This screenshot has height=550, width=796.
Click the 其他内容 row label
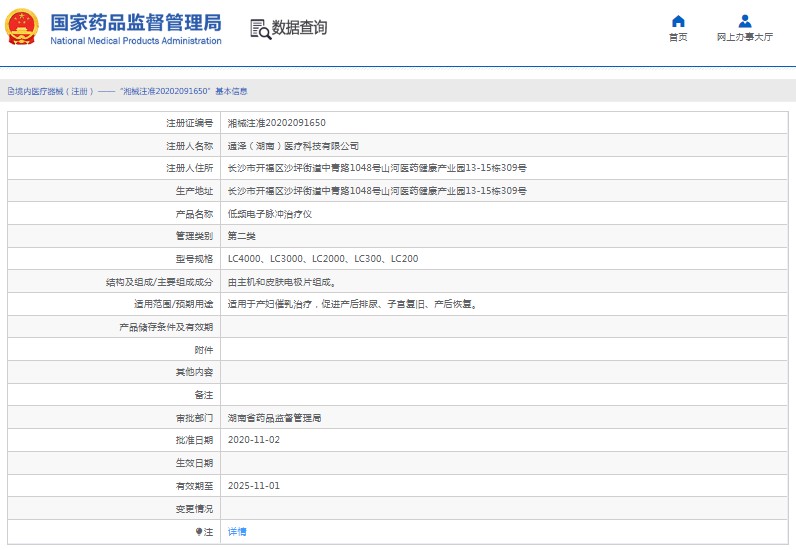[x=194, y=372]
